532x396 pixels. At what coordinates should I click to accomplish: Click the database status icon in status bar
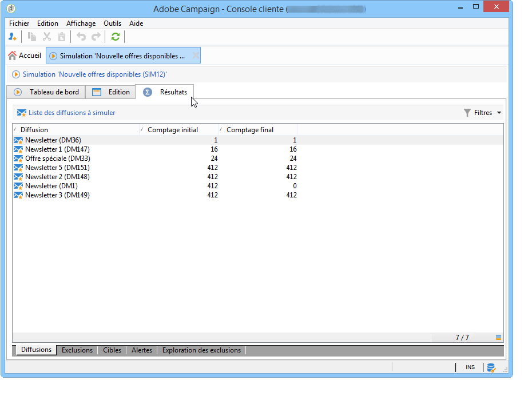(x=491, y=367)
